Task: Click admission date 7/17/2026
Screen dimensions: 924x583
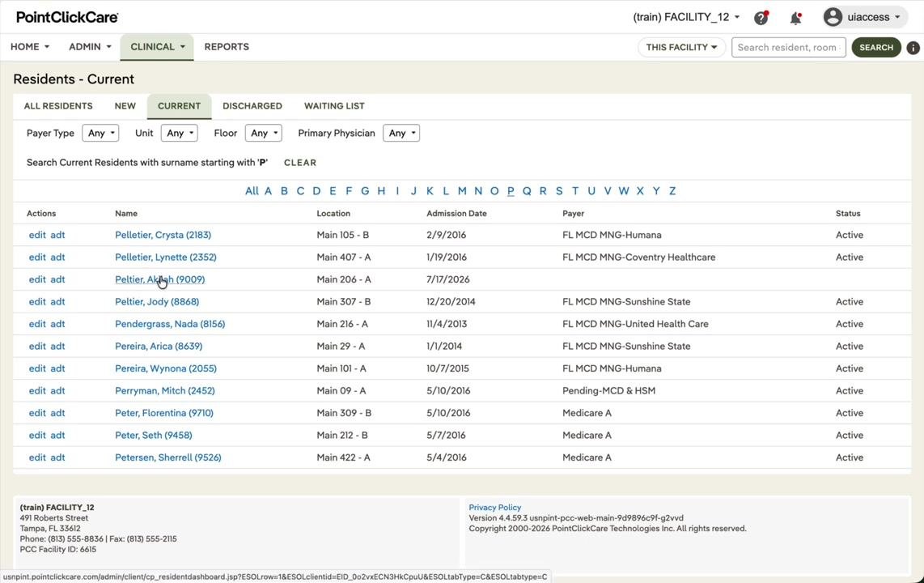Action: pyautogui.click(x=448, y=279)
